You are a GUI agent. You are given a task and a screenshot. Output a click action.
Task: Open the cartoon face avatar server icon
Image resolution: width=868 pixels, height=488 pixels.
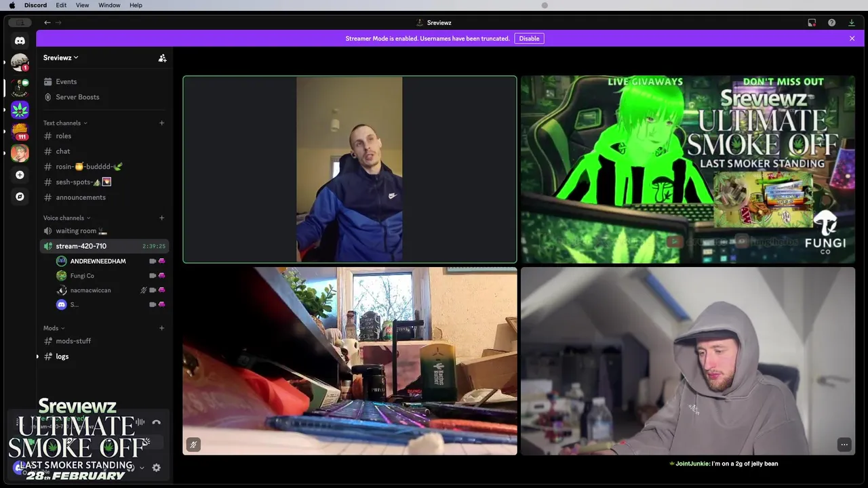(x=20, y=152)
